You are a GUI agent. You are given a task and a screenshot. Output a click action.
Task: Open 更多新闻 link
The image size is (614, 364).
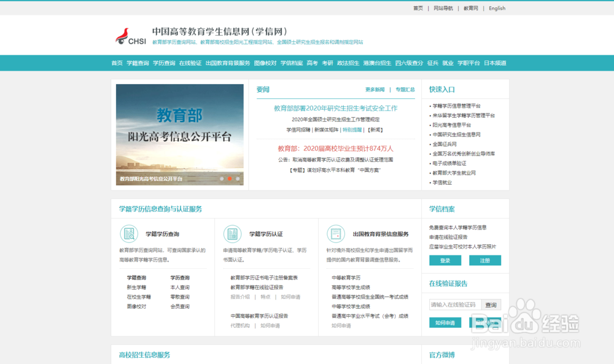(375, 90)
